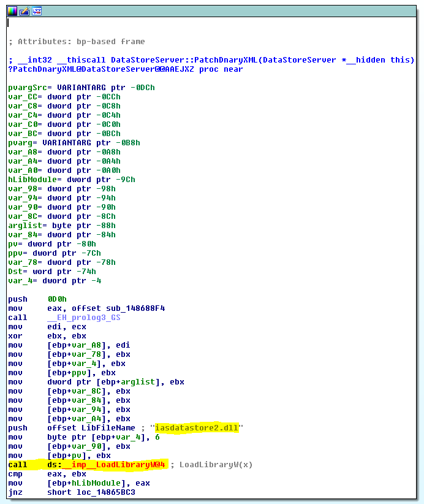424x504 pixels.
Task: Select the 'mov dword ptr [ebp+arglist], ebx' instruction
Action: (x=96, y=383)
